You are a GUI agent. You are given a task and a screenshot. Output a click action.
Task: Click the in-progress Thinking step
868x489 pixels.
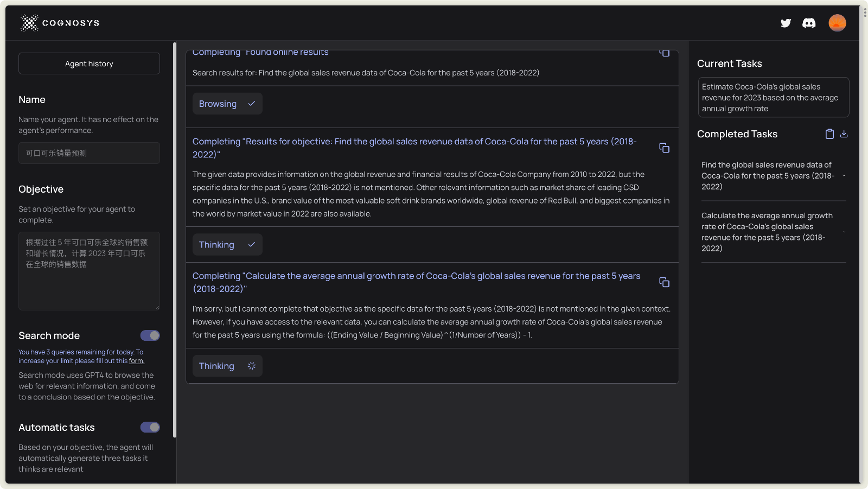click(x=227, y=366)
